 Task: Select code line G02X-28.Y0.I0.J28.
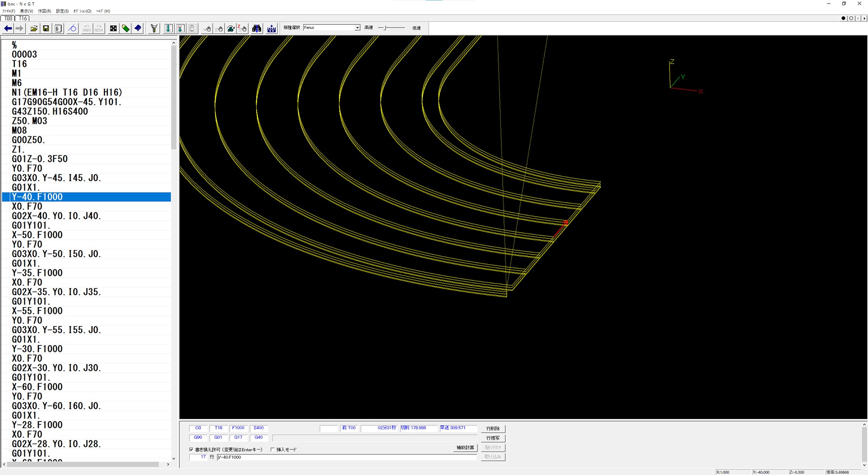pos(56,444)
